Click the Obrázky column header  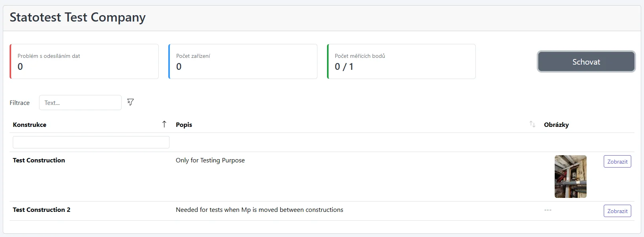click(556, 125)
